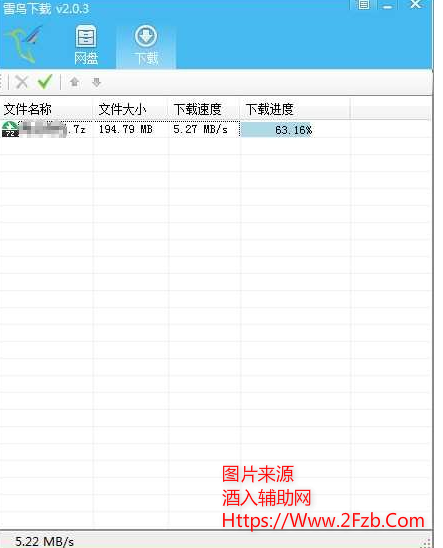
Task: Select the .7z file download row
Action: (x=215, y=129)
